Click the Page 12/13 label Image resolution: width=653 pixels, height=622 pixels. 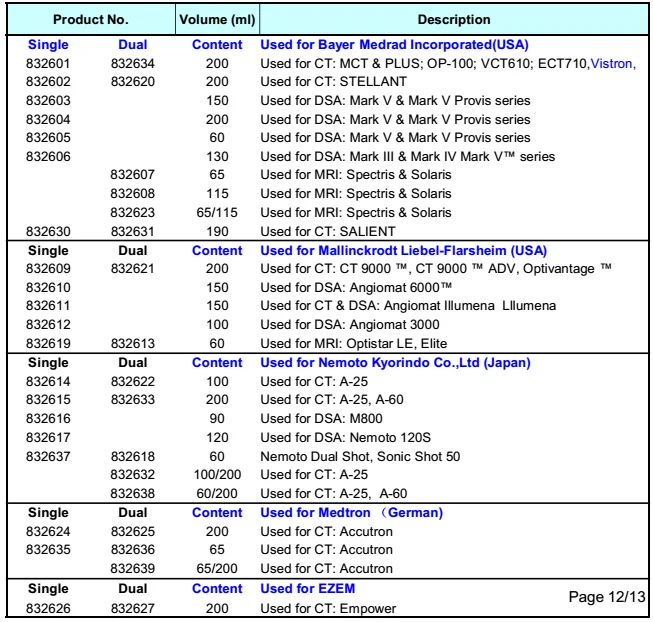click(x=607, y=597)
